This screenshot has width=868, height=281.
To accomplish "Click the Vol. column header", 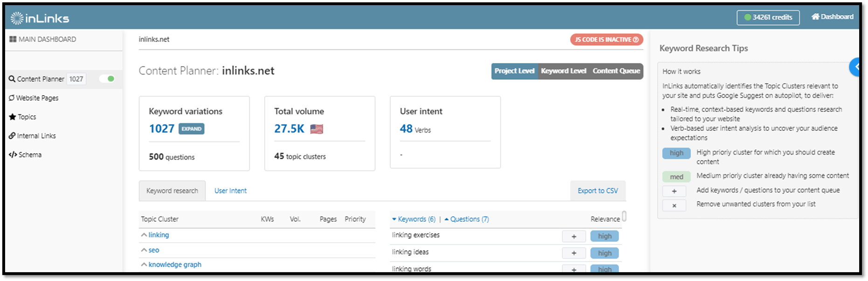I will (295, 219).
